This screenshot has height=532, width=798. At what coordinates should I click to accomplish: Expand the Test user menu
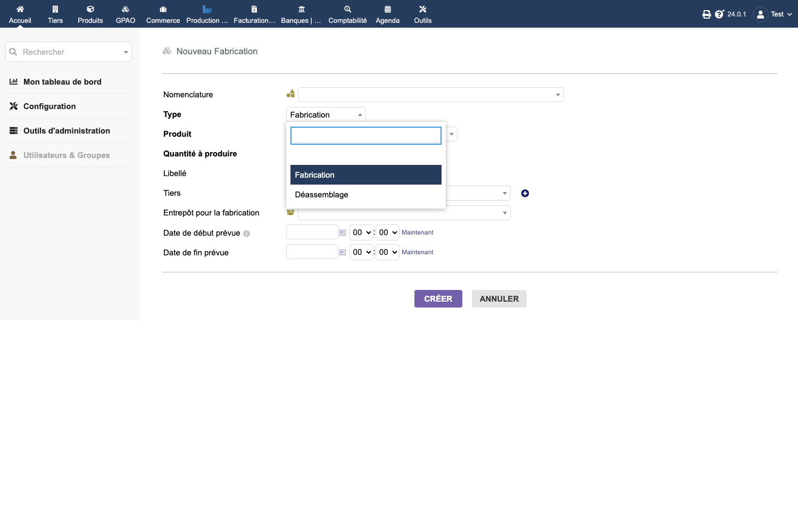[773, 14]
